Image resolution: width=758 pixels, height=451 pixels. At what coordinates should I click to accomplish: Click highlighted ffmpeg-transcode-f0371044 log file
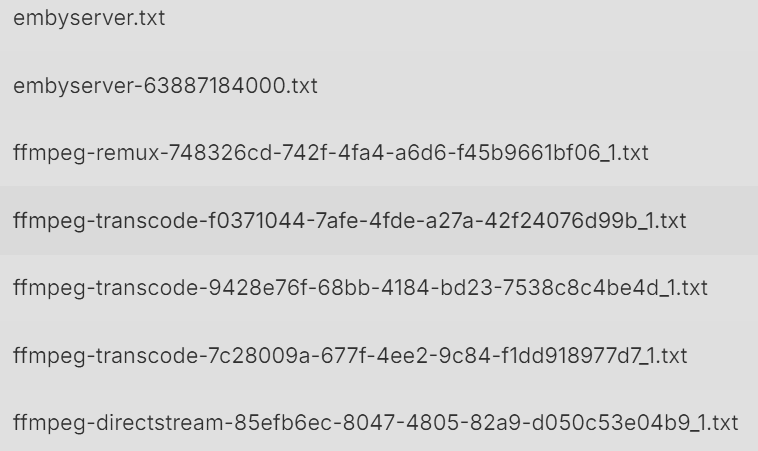pos(379,220)
